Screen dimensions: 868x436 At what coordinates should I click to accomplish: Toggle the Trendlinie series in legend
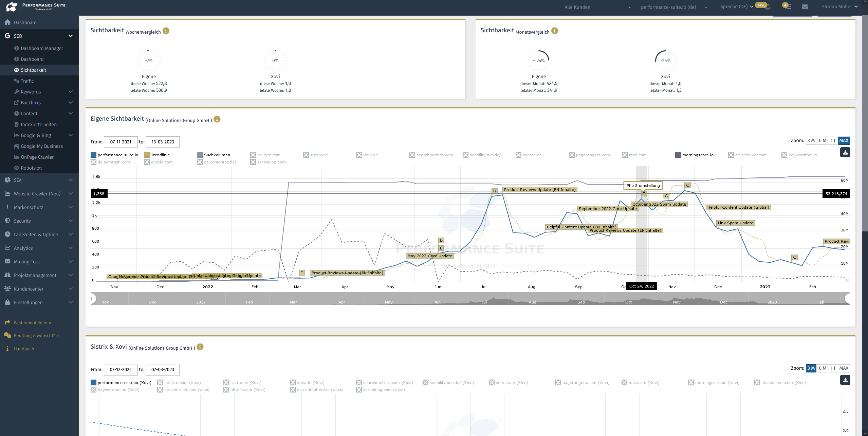[x=147, y=155]
